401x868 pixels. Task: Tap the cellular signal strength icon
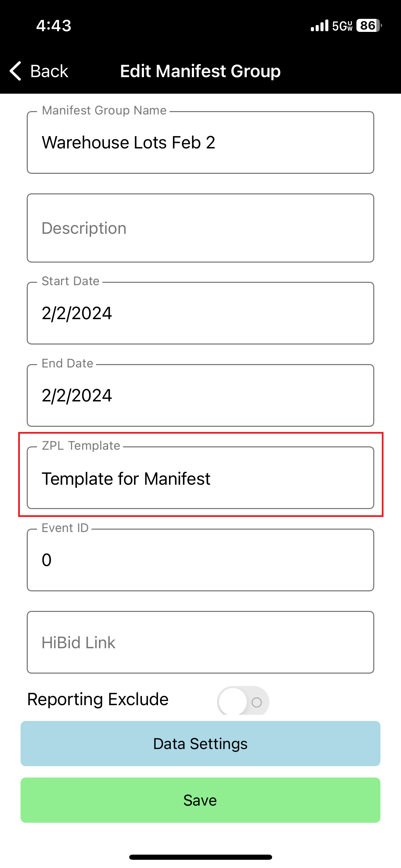click(319, 26)
